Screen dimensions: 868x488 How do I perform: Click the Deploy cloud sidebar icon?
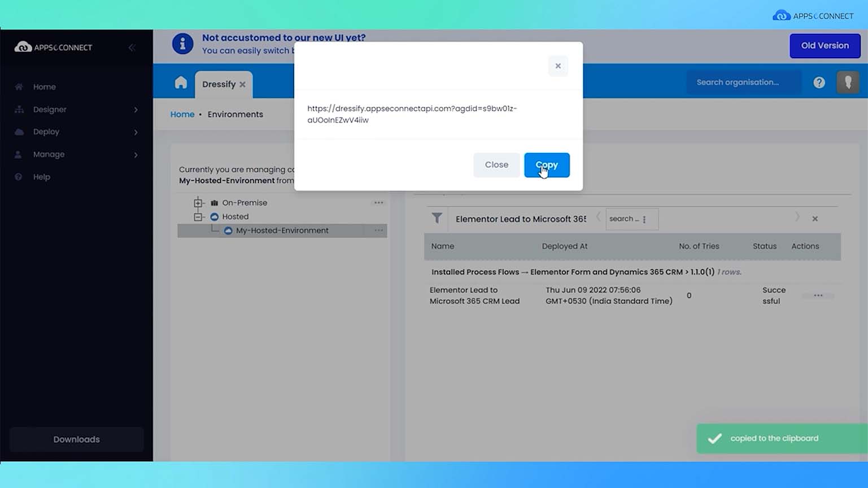[x=19, y=132]
